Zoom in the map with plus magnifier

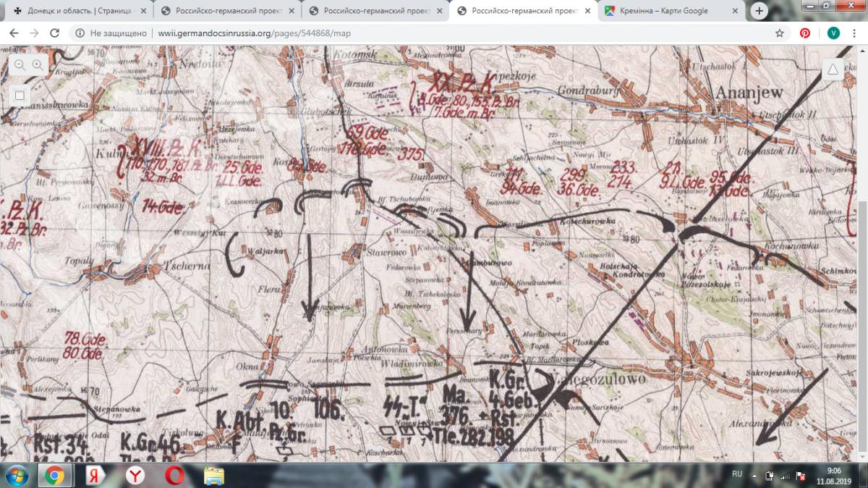(x=37, y=64)
